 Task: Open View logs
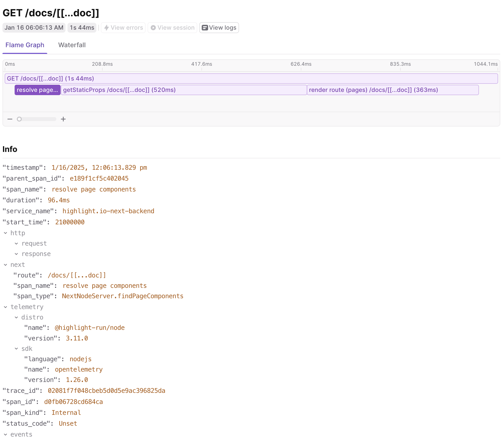[219, 28]
